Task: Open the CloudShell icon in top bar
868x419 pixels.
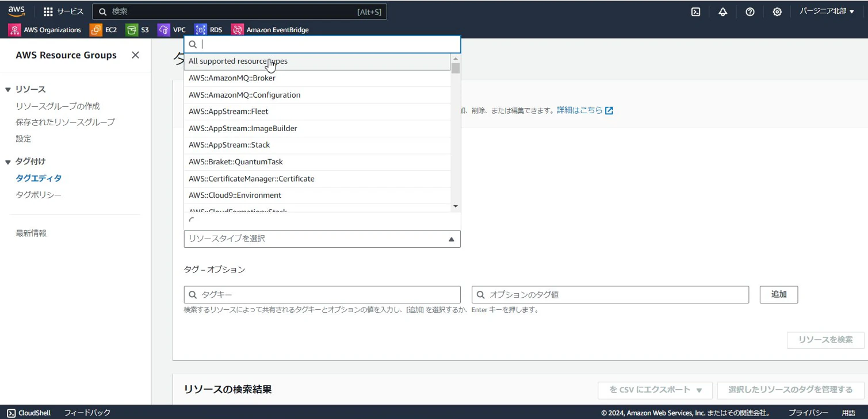Action: [x=695, y=11]
